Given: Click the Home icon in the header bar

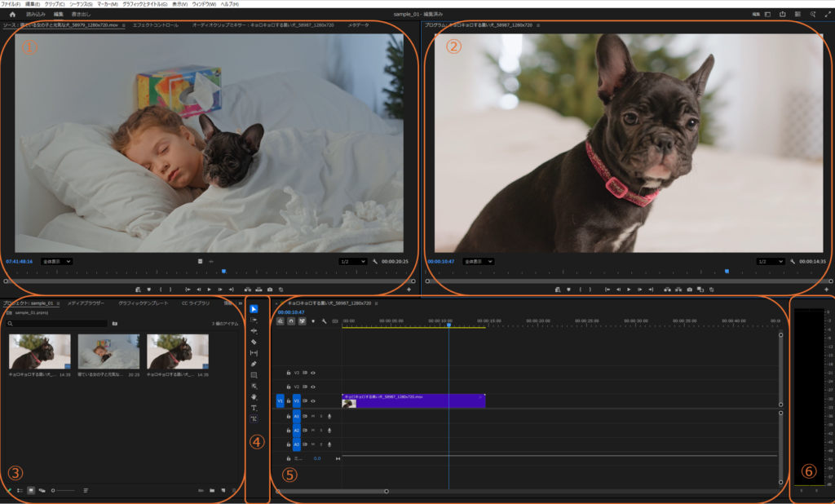Looking at the screenshot, I should click(12, 14).
